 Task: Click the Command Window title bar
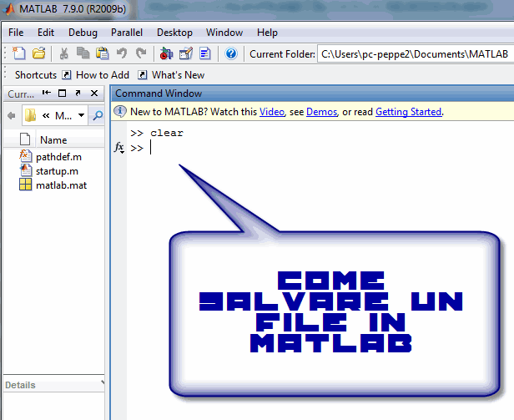312,94
